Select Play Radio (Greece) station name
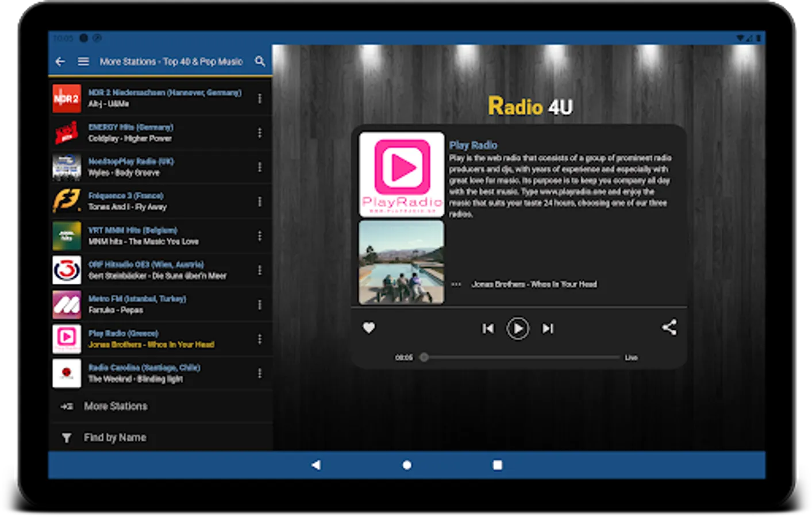 [124, 333]
